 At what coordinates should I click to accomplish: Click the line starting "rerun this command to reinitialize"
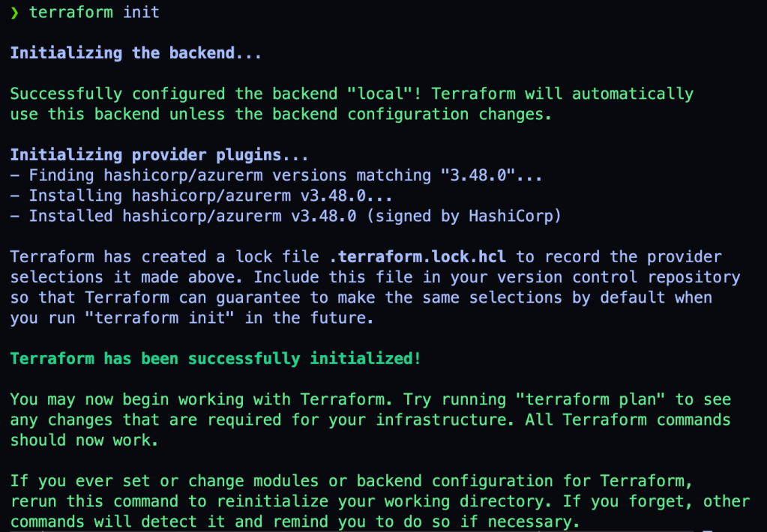[379, 501]
